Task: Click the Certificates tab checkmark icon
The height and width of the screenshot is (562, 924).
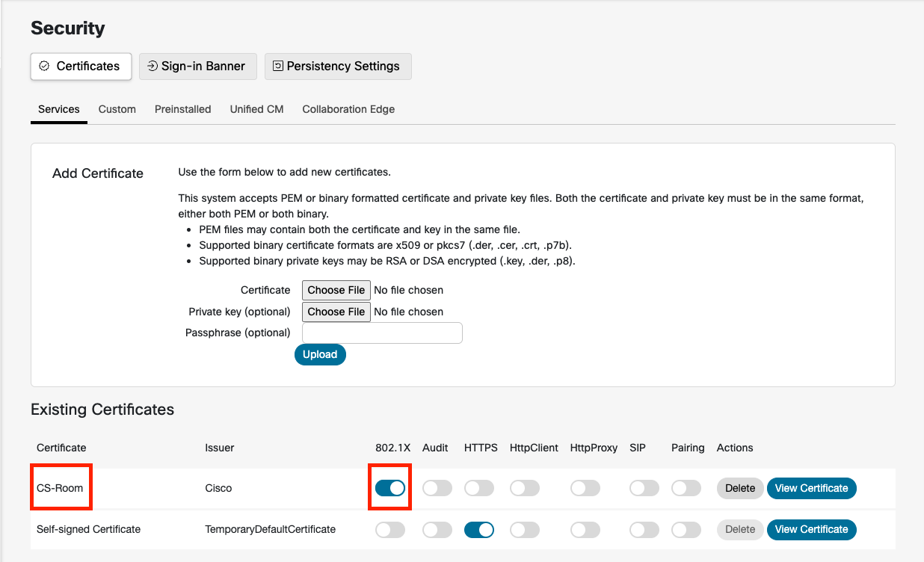Action: coord(44,66)
